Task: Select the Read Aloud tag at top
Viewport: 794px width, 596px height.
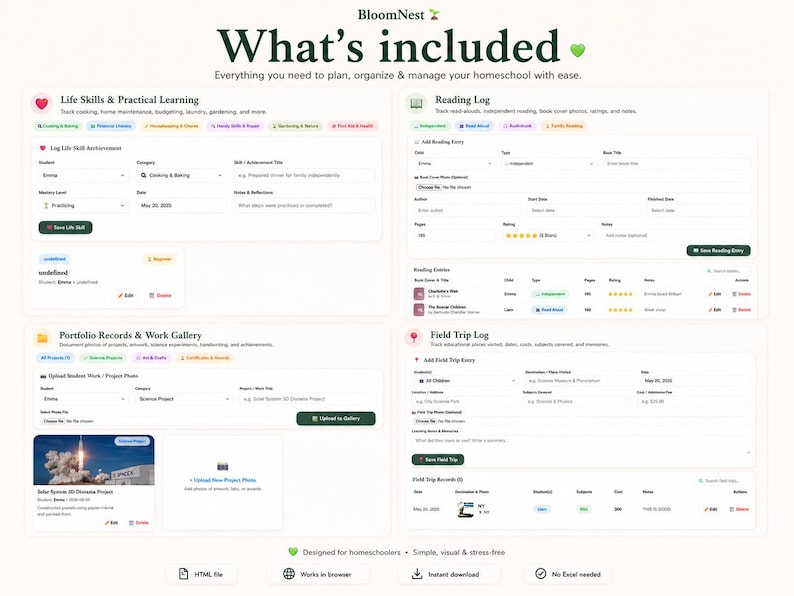Action: [x=474, y=126]
